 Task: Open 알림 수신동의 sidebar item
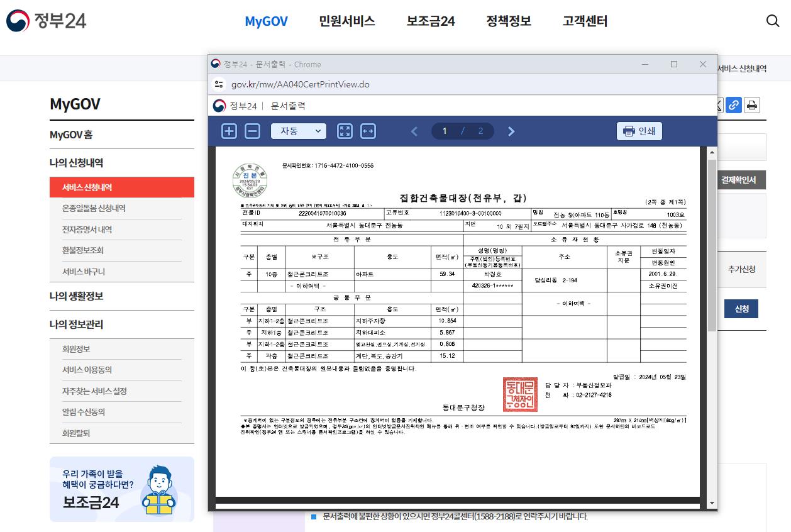click(x=84, y=412)
